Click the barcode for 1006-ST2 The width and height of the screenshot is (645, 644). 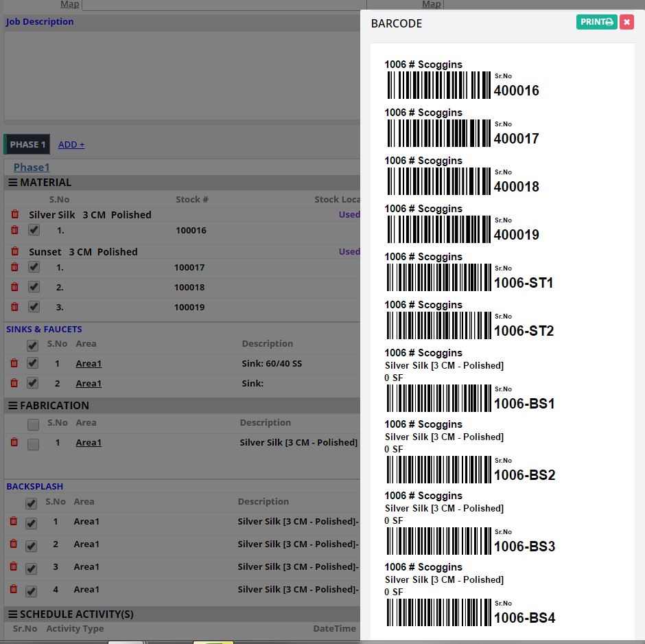tap(438, 326)
